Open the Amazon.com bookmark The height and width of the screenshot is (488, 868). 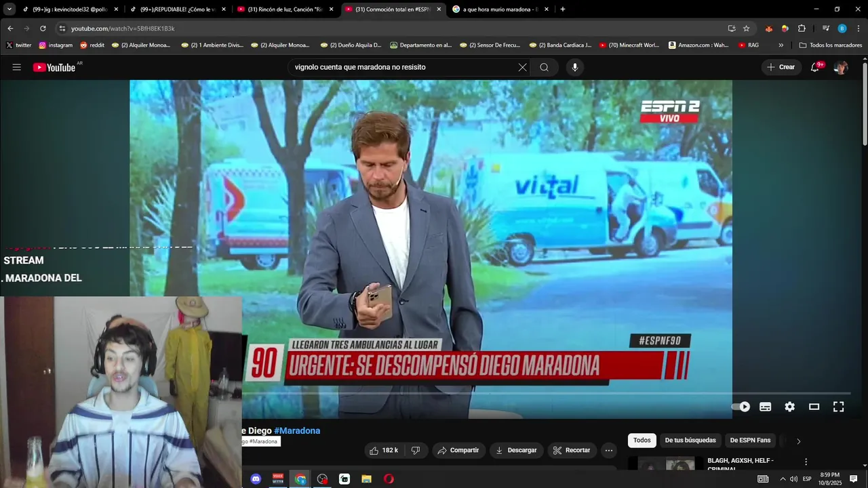[698, 45]
